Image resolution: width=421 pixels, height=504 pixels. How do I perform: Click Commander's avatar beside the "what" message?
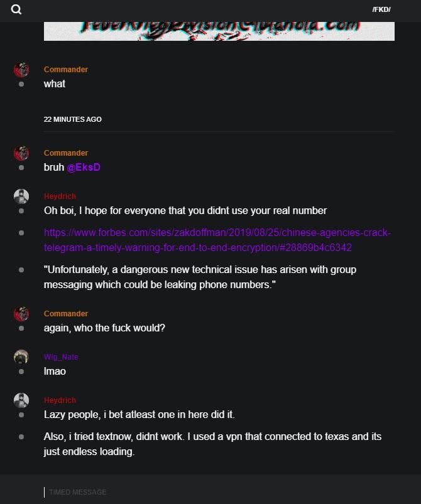point(21,70)
